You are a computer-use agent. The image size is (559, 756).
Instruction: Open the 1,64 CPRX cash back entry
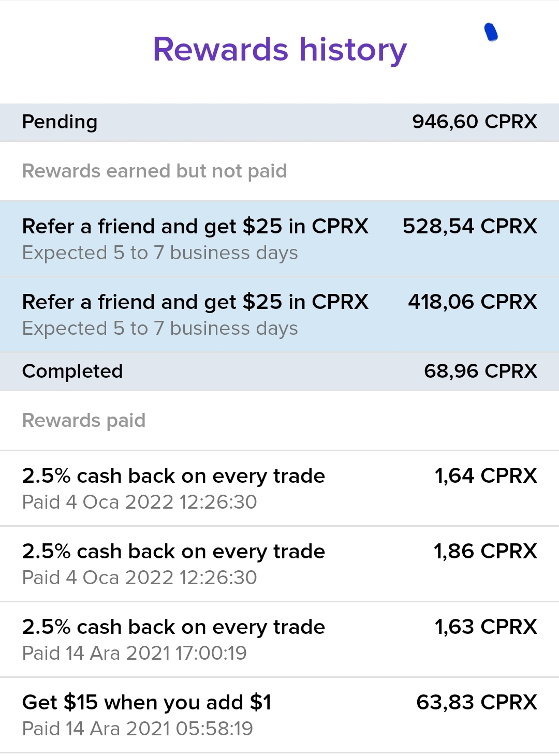pyautogui.click(x=279, y=488)
